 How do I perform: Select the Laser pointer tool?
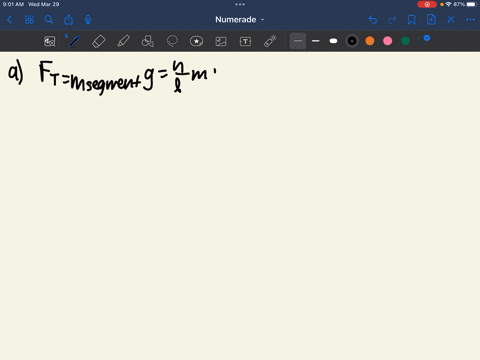coord(270,41)
